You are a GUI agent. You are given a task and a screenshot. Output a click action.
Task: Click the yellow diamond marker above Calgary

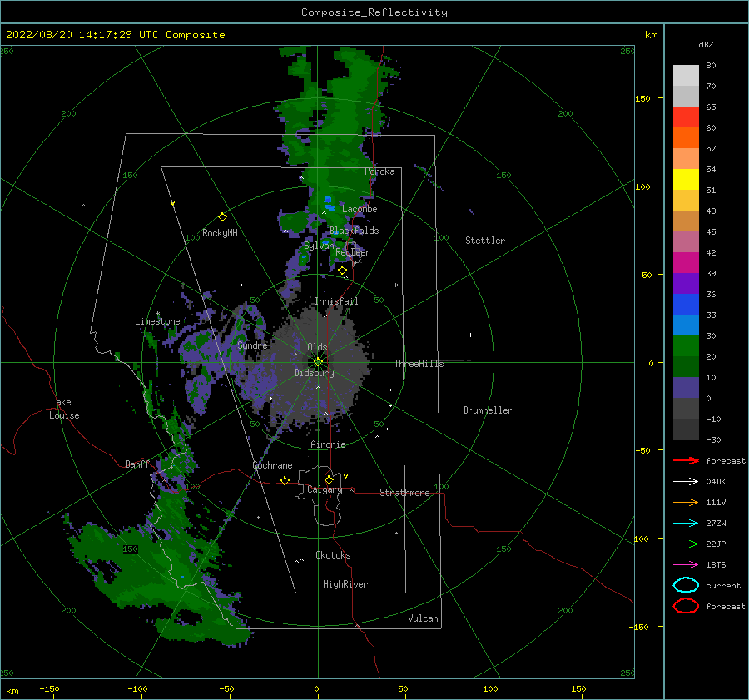pyautogui.click(x=329, y=479)
